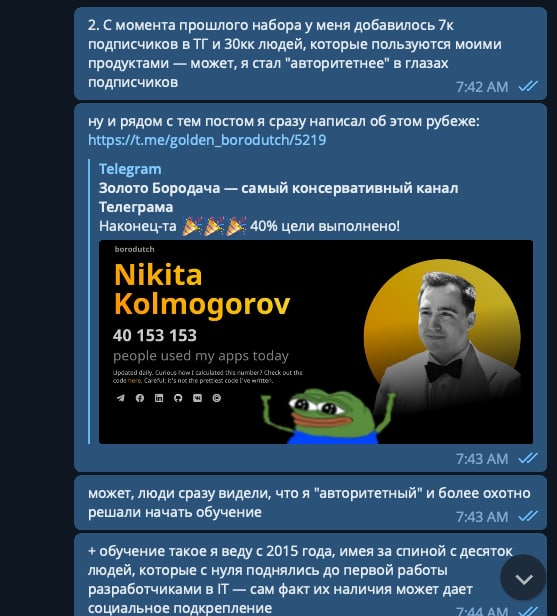The image size is (557, 616).
Task: Click the read checkmarks on the 7:42 AM message
Action: click(528, 86)
